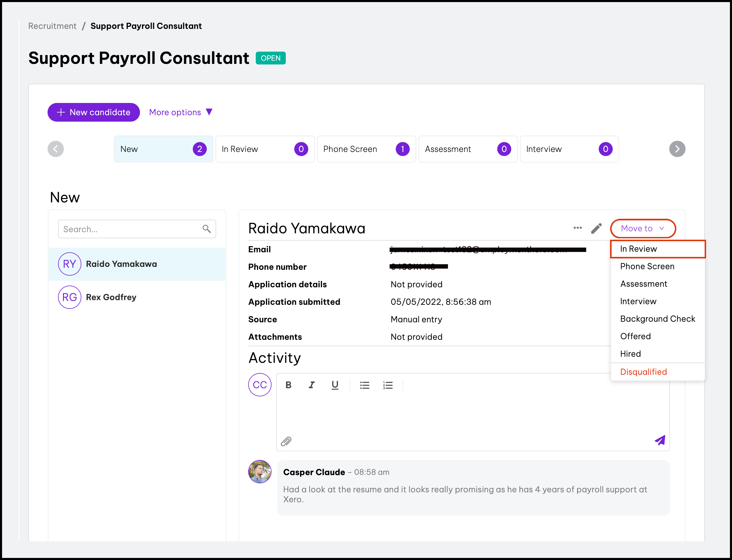The width and height of the screenshot is (732, 560).
Task: Click the pencil edit candidate icon
Action: click(596, 229)
